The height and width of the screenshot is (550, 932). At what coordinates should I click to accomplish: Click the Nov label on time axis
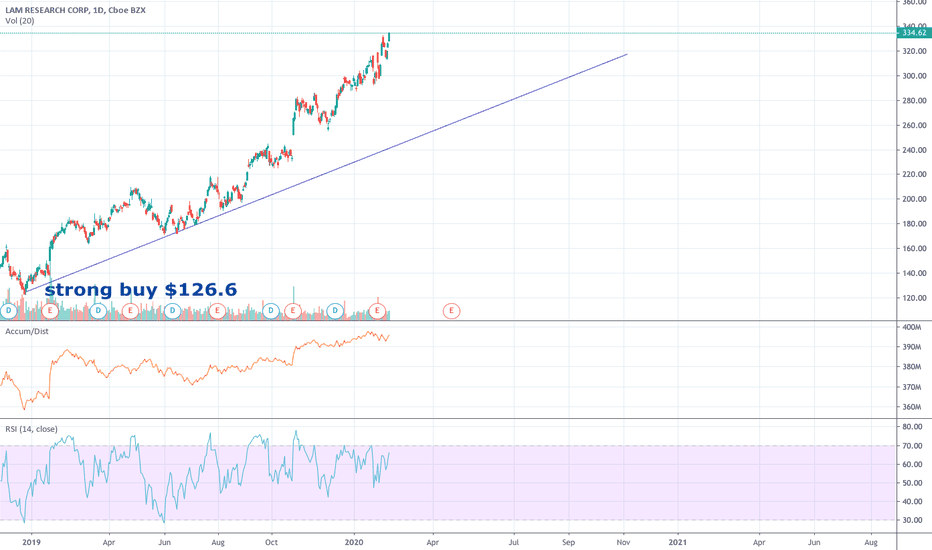point(624,542)
